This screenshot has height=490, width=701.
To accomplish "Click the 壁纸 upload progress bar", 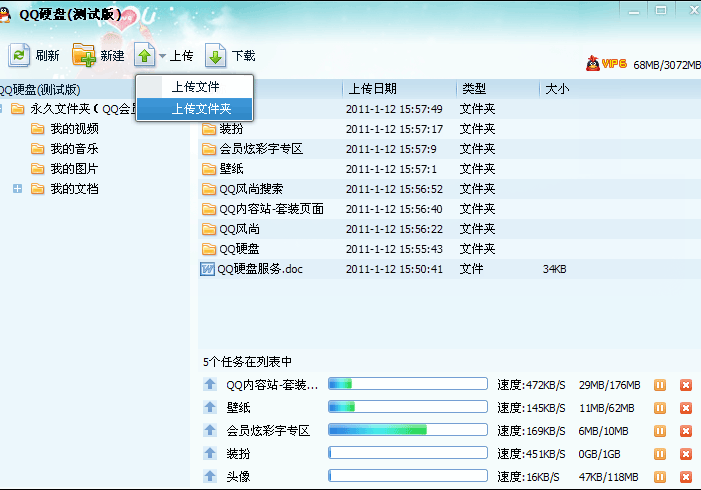I will pos(408,406).
